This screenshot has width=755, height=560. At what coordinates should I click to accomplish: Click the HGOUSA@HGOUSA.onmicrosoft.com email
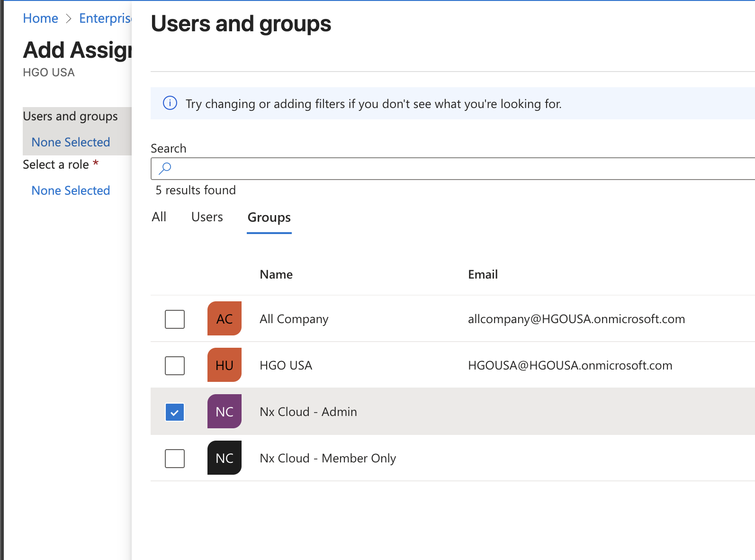tap(570, 365)
